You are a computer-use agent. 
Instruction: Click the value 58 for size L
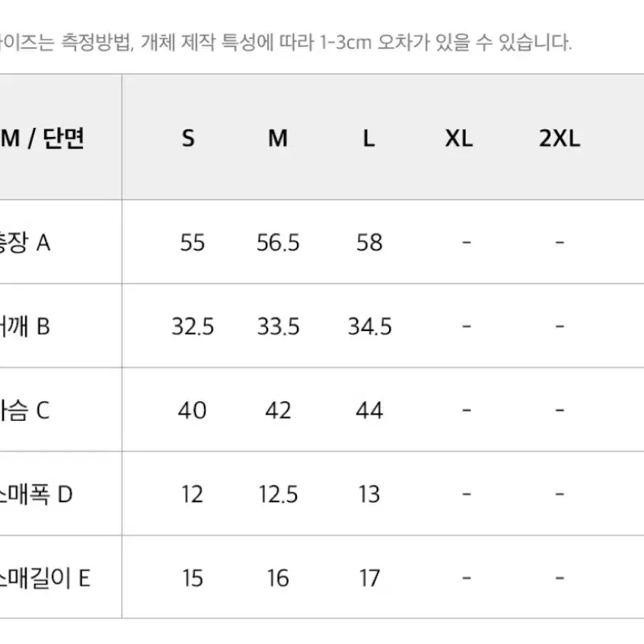369,243
